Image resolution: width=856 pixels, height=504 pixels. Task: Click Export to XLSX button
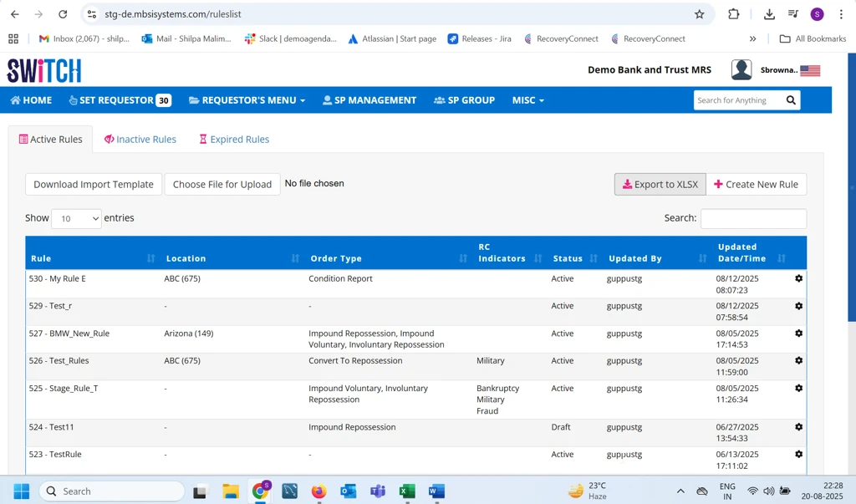pos(660,184)
